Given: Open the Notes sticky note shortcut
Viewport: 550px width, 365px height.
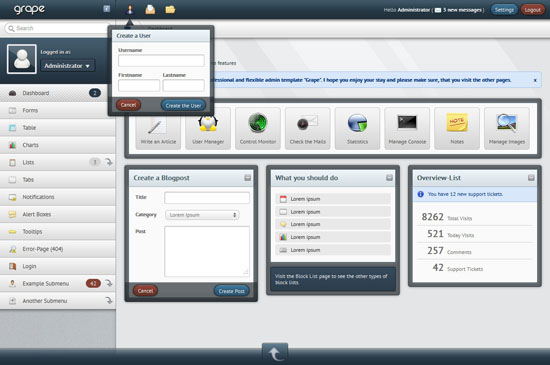Looking at the screenshot, I should point(457,129).
